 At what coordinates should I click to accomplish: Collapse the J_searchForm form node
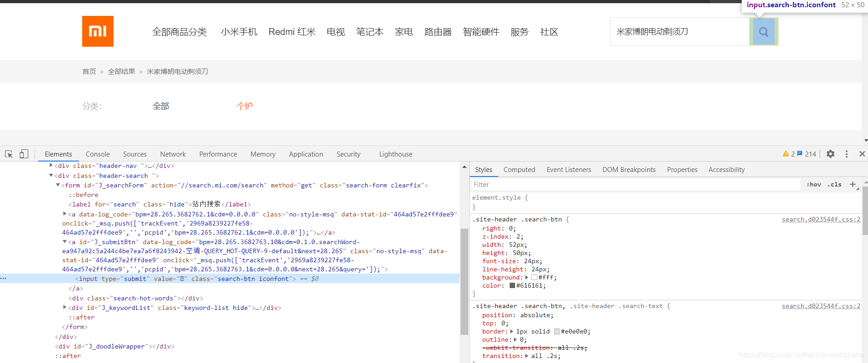58,185
